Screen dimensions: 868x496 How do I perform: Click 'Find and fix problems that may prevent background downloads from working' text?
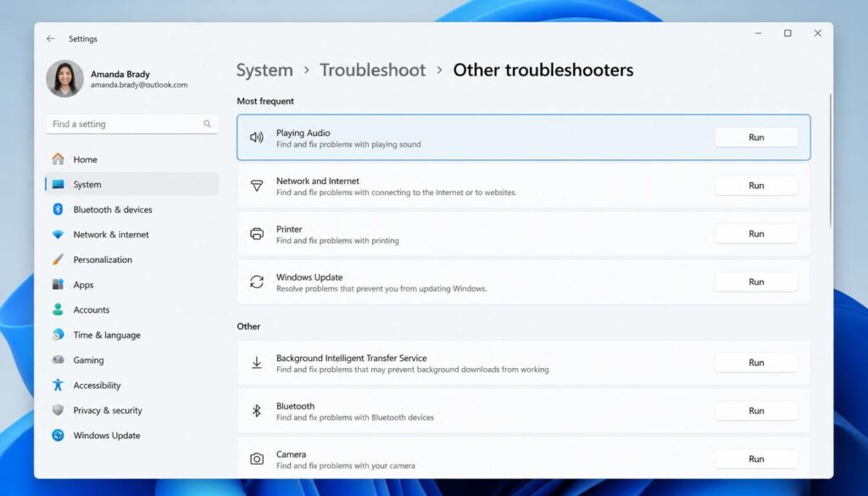pos(413,370)
